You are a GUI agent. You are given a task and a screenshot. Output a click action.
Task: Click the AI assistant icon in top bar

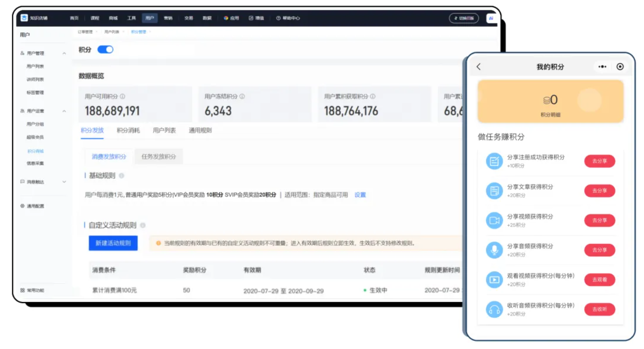tap(491, 18)
